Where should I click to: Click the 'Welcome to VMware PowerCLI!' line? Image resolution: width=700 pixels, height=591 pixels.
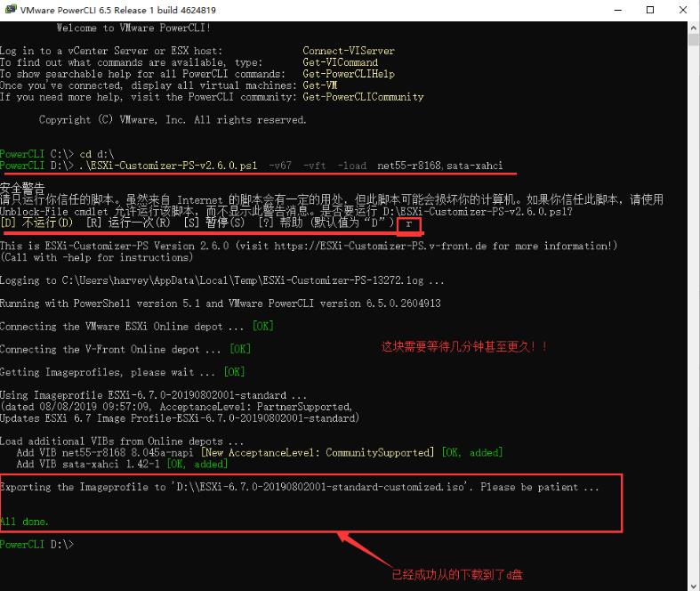pos(134,28)
